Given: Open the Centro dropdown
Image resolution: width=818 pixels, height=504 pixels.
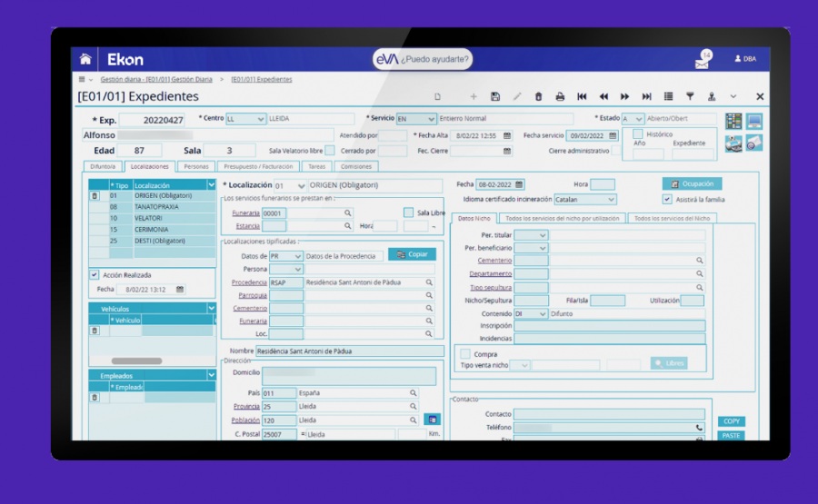Looking at the screenshot, I should pos(260,119).
